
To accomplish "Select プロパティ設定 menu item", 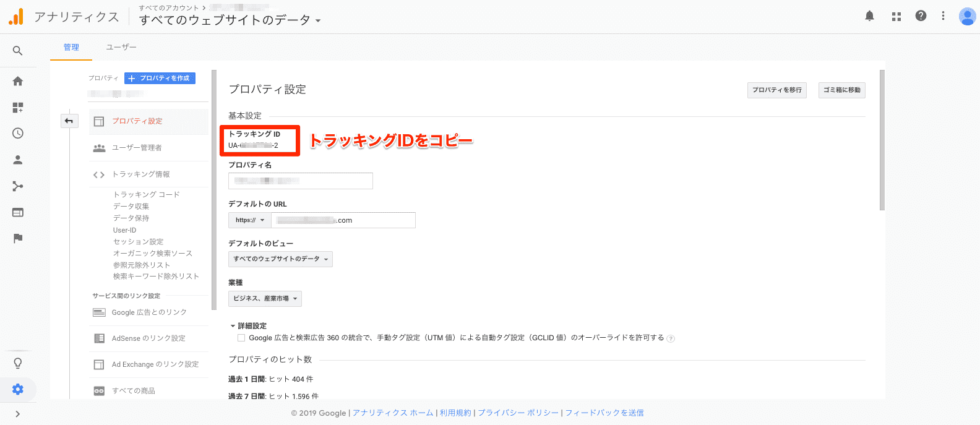I will click(148, 121).
